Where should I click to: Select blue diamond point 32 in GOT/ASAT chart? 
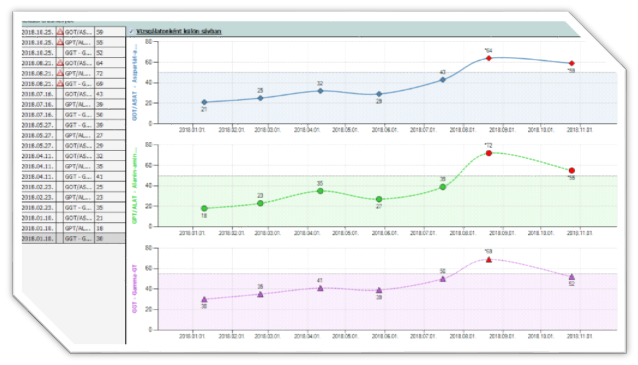coord(320,91)
